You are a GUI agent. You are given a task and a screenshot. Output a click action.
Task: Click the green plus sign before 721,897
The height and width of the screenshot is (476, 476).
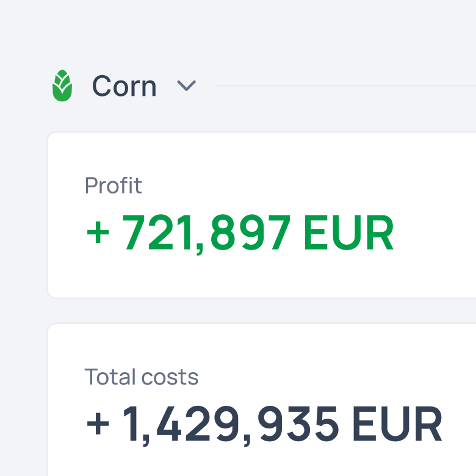98,233
